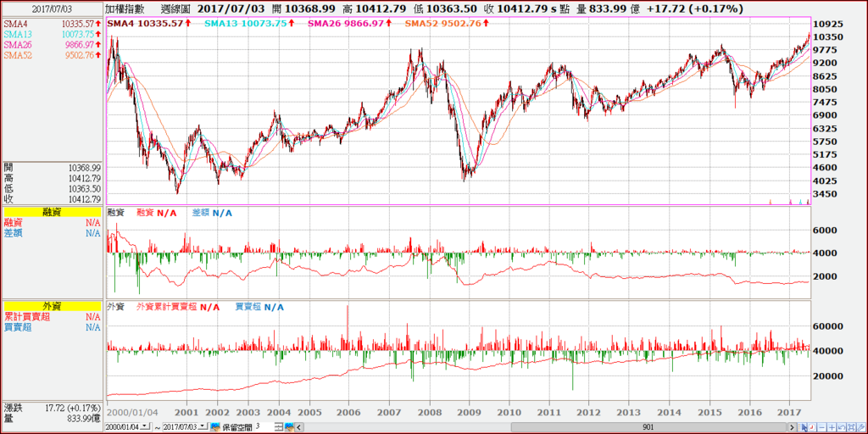868x434 pixels.
Task: Click the 外資 yellow panel header
Action: point(52,306)
